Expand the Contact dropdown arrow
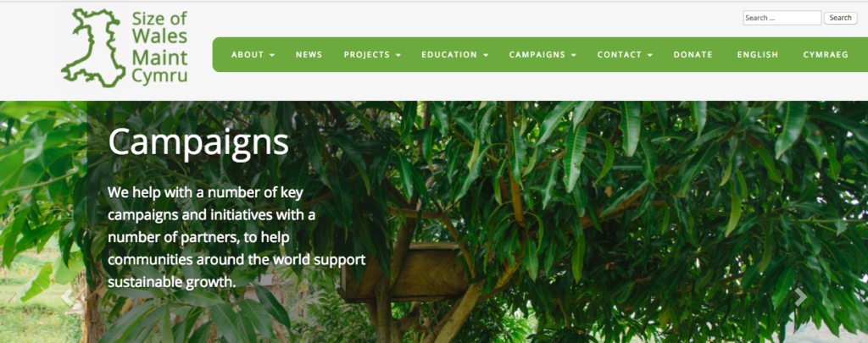The image size is (868, 343). 650,55
